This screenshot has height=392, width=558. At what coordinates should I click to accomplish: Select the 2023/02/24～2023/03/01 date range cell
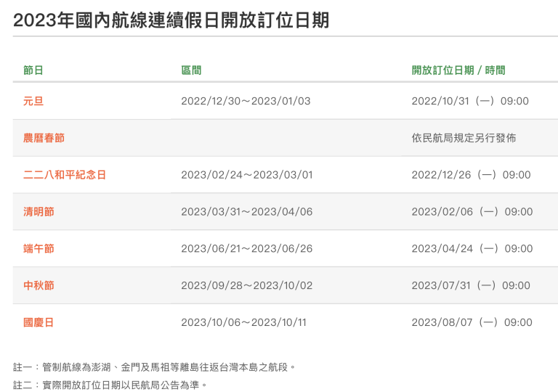246,175
